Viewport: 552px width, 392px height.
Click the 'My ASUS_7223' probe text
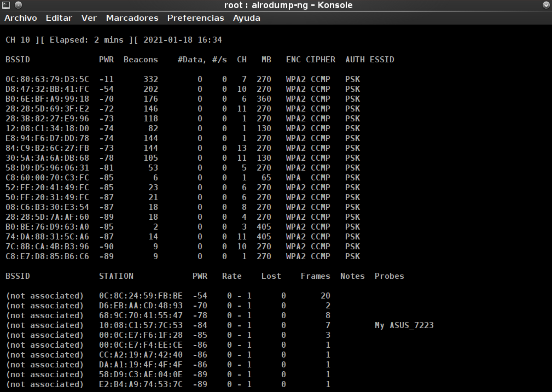pyautogui.click(x=404, y=325)
